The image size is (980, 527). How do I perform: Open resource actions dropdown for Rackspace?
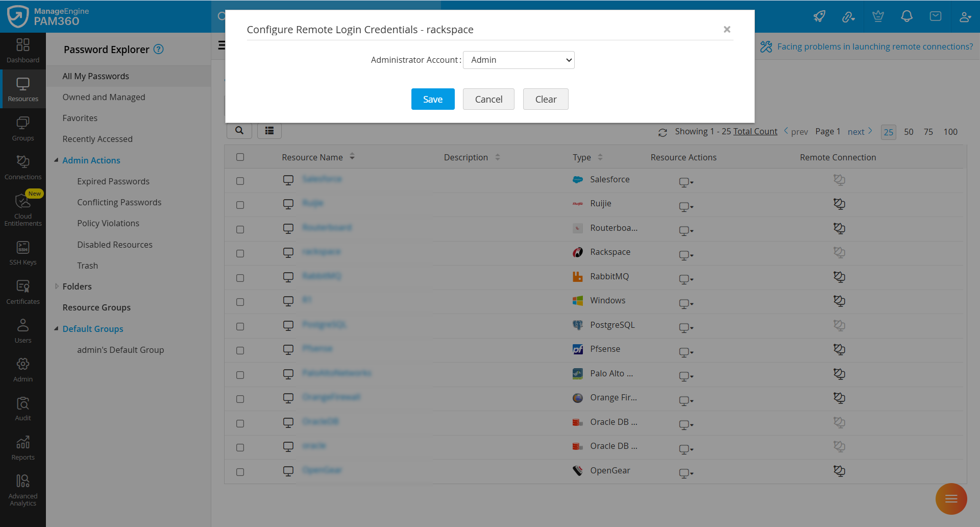click(x=686, y=255)
